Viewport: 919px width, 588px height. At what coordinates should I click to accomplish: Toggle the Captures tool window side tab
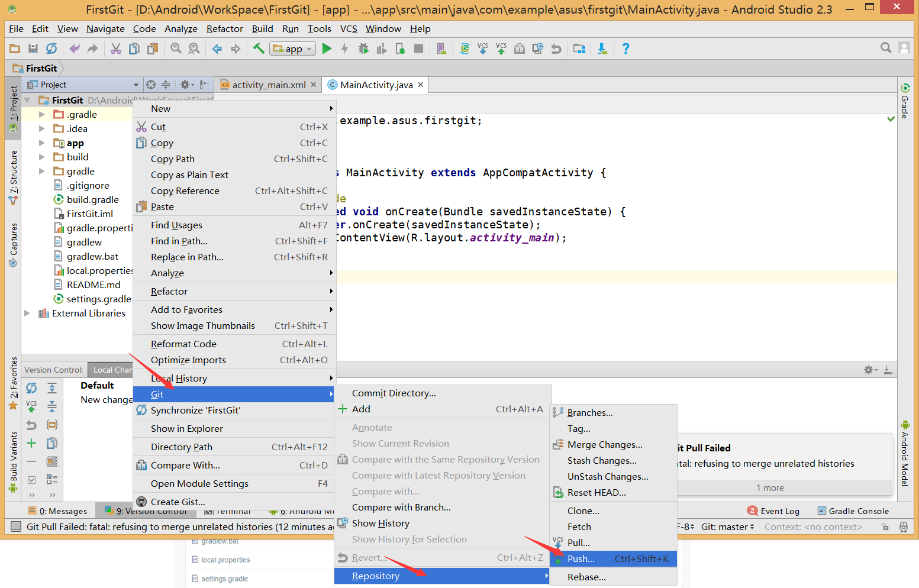click(x=14, y=245)
